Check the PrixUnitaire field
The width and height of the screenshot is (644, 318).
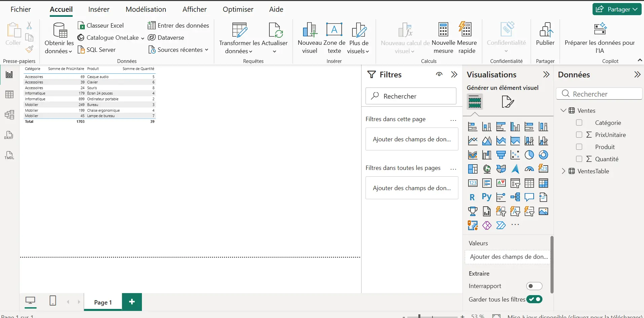(579, 135)
